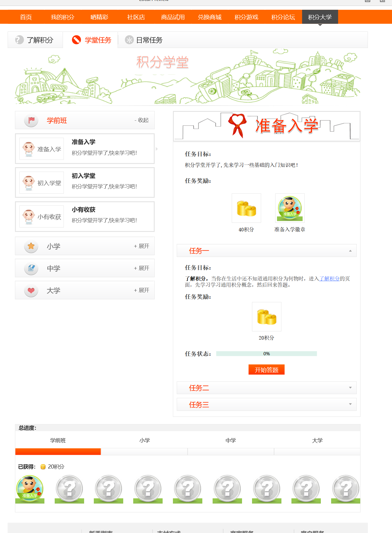Expand the 任务二 panel using its down arrow
Image resolution: width=392 pixels, height=533 pixels.
tap(350, 388)
